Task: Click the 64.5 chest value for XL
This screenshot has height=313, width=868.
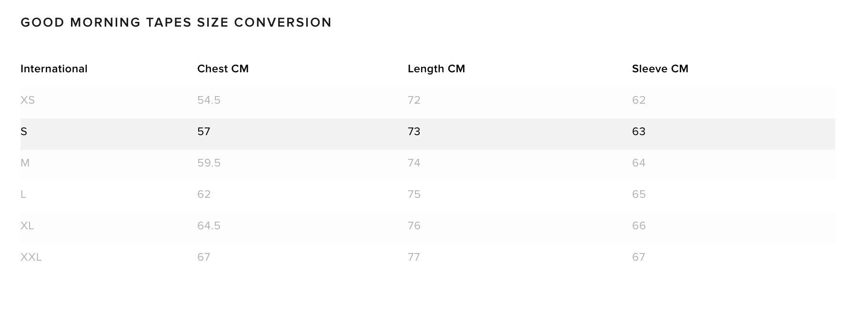Action: click(209, 226)
